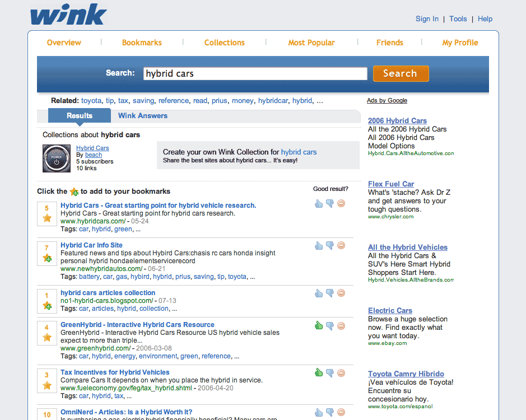Open the My Profile tab
The width and height of the screenshot is (526, 420).
460,43
